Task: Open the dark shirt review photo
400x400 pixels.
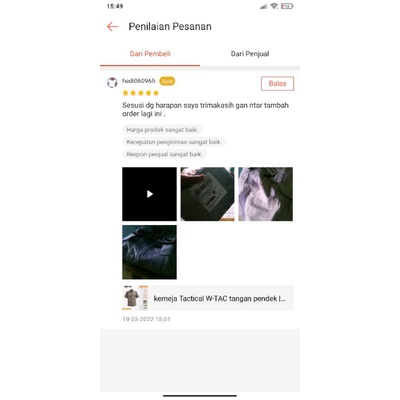Action: (149, 252)
